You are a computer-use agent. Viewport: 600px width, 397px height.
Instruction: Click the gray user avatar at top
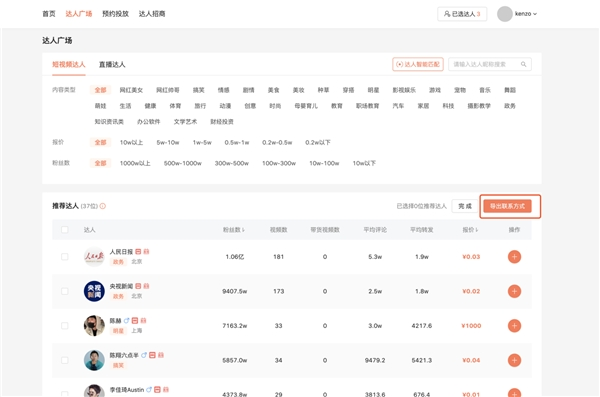[505, 14]
